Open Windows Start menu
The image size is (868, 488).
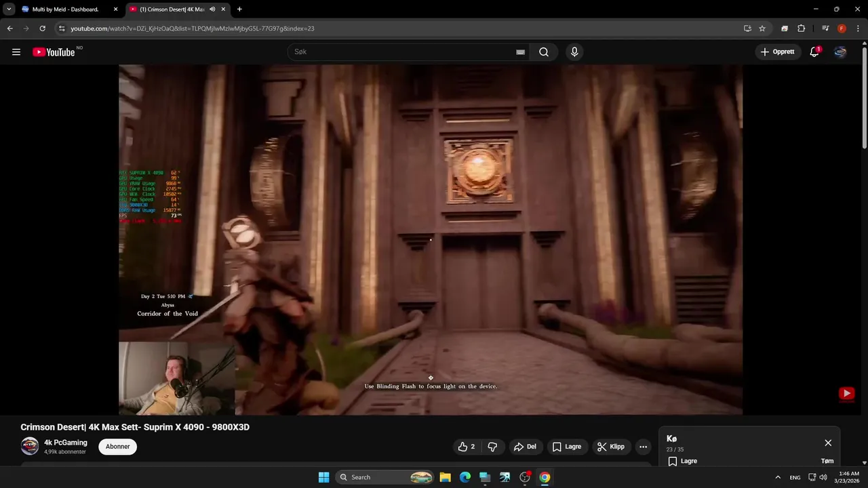coord(323,477)
